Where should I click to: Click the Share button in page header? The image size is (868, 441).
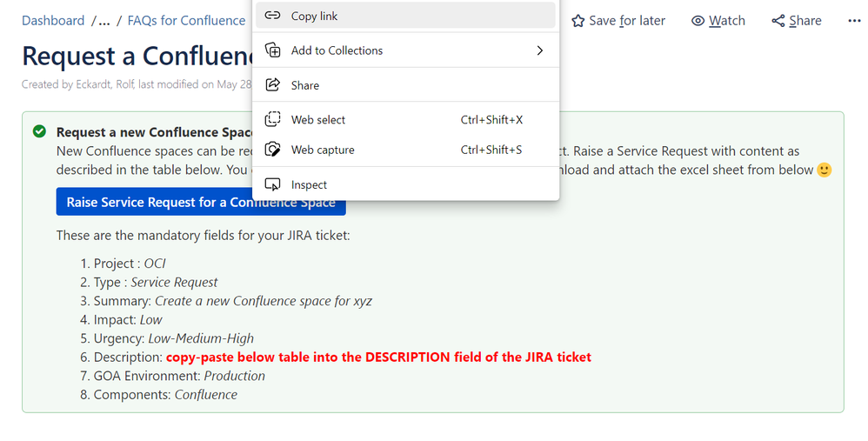797,21
